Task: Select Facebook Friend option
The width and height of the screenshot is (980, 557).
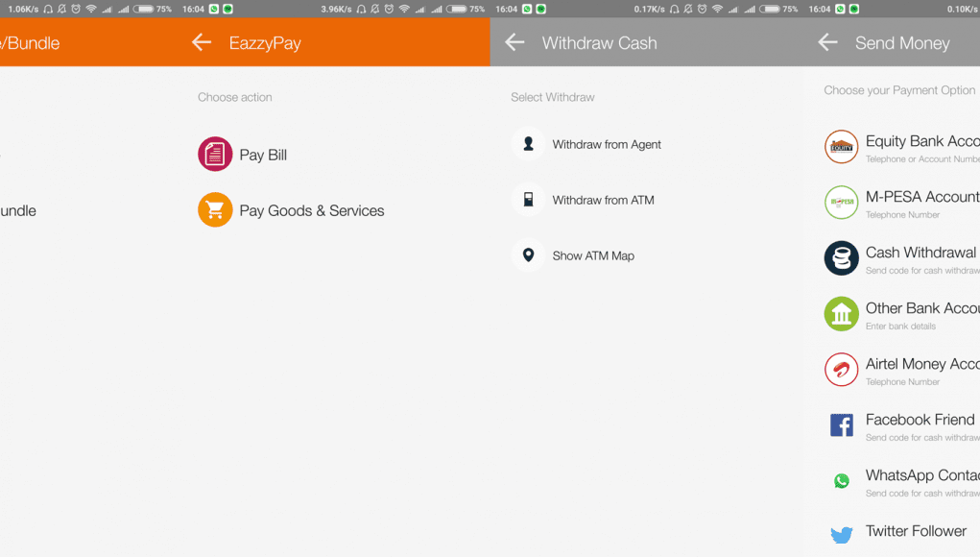Action: pos(902,425)
